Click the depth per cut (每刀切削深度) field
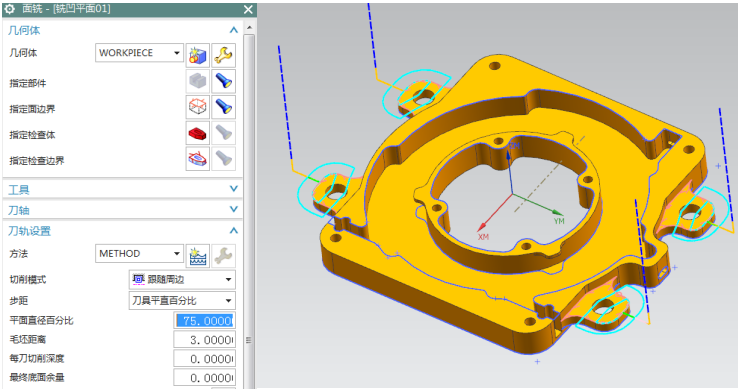This screenshot has height=390, width=738. click(x=204, y=359)
